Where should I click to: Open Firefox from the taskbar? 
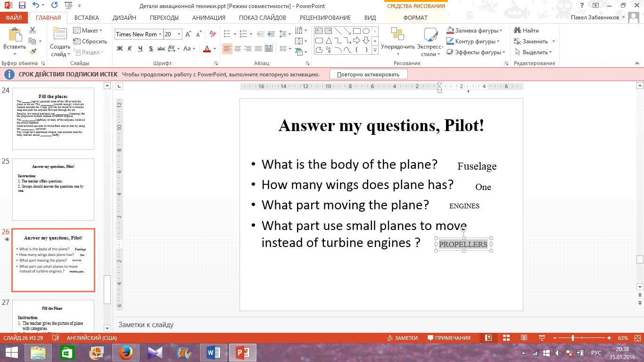point(125,352)
